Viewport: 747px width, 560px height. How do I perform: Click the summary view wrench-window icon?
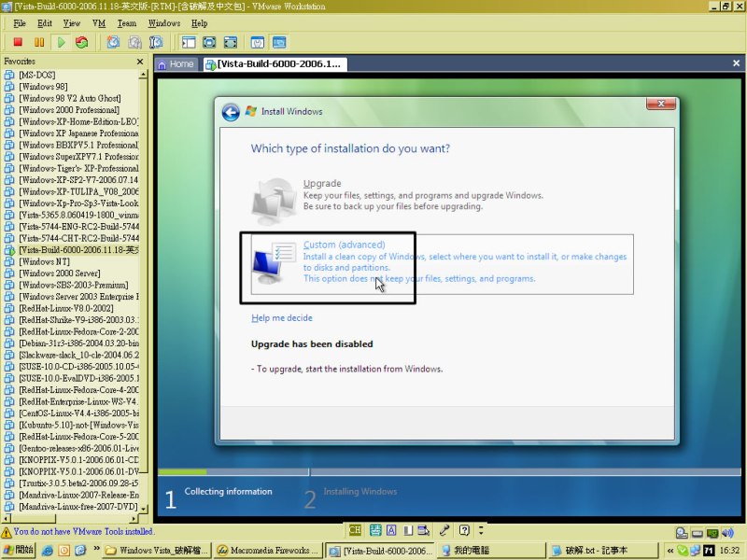coord(258,42)
